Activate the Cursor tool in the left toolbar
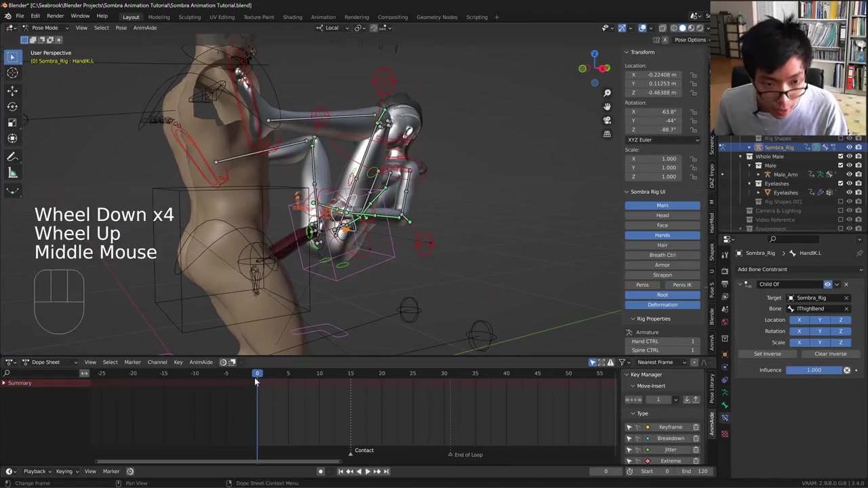The width and height of the screenshot is (868, 488). (12, 73)
